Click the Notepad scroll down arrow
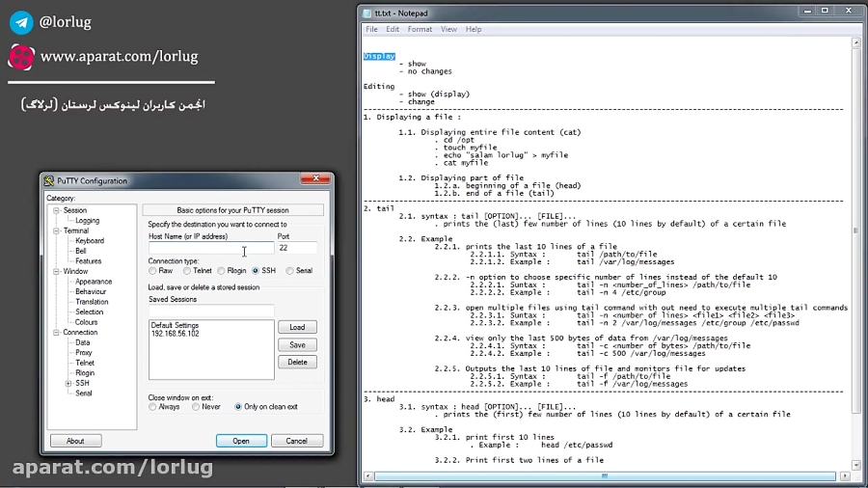Screen dimensions: 868x488 [856, 465]
